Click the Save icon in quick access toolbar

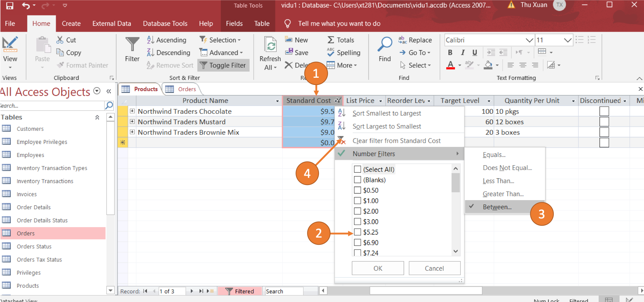point(10,5)
